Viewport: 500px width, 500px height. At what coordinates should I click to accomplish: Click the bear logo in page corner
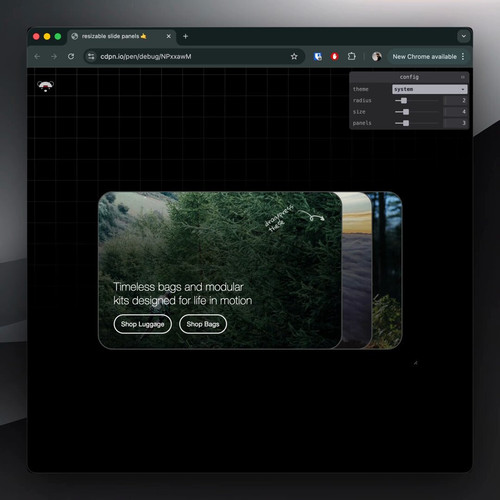coord(45,86)
